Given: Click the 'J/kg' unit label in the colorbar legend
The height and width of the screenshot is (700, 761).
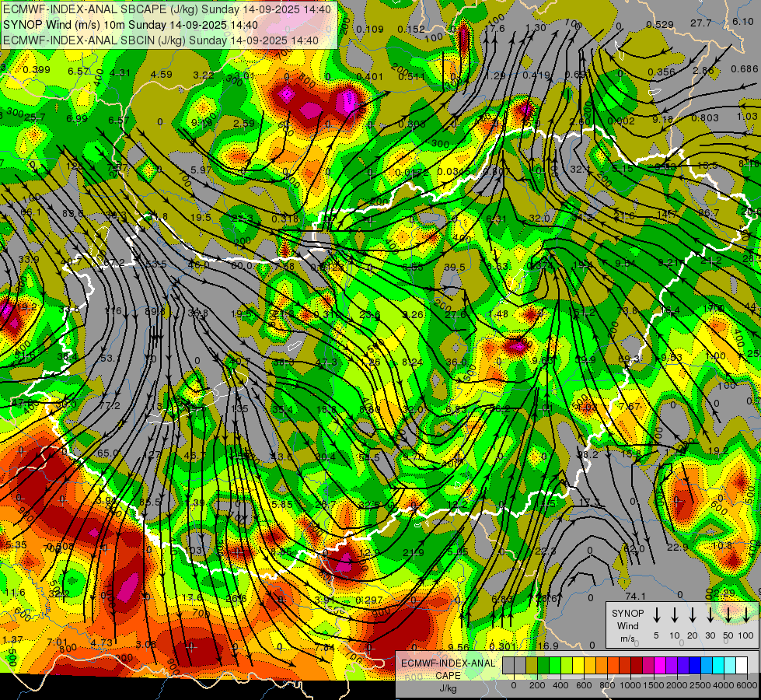Looking at the screenshot, I should click(448, 688).
